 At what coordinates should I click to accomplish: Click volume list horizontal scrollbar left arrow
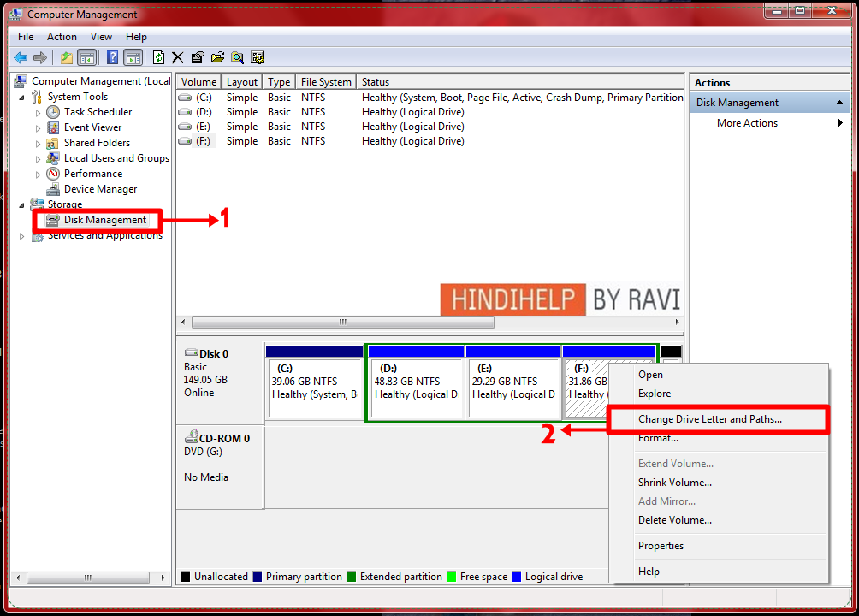pos(183,323)
